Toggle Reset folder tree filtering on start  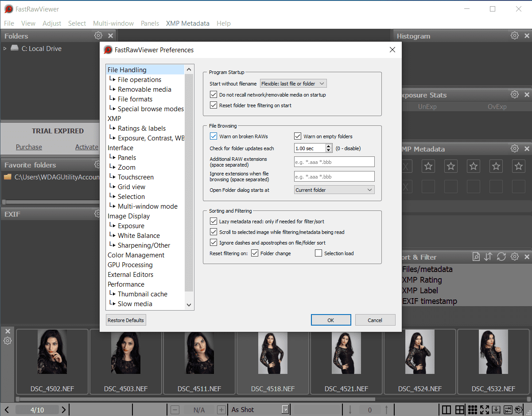click(x=214, y=105)
